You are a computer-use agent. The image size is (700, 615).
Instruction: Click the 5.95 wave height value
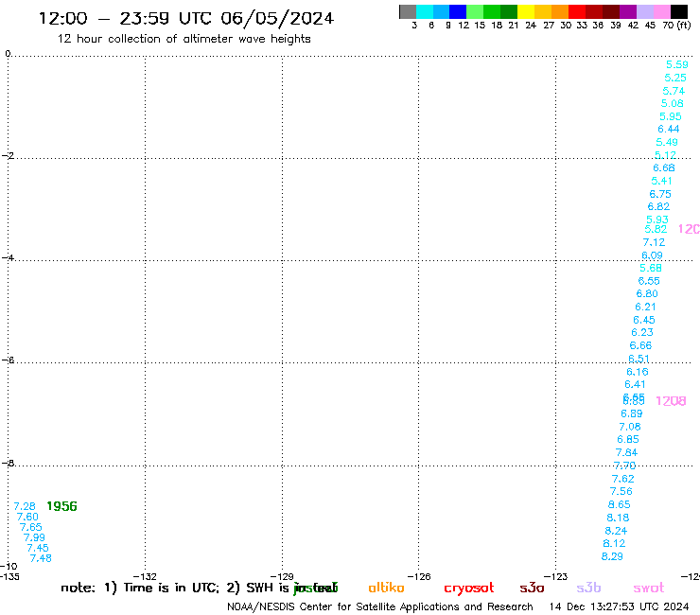[x=671, y=116]
